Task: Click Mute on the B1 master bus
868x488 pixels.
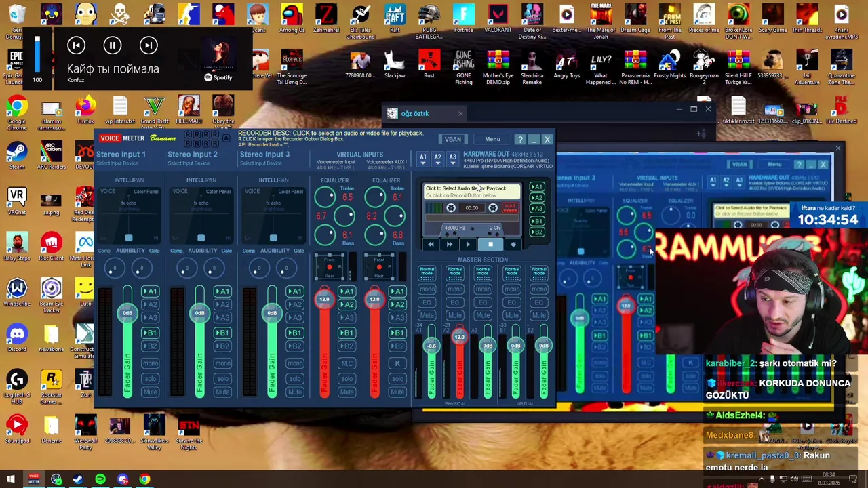Action: point(511,315)
